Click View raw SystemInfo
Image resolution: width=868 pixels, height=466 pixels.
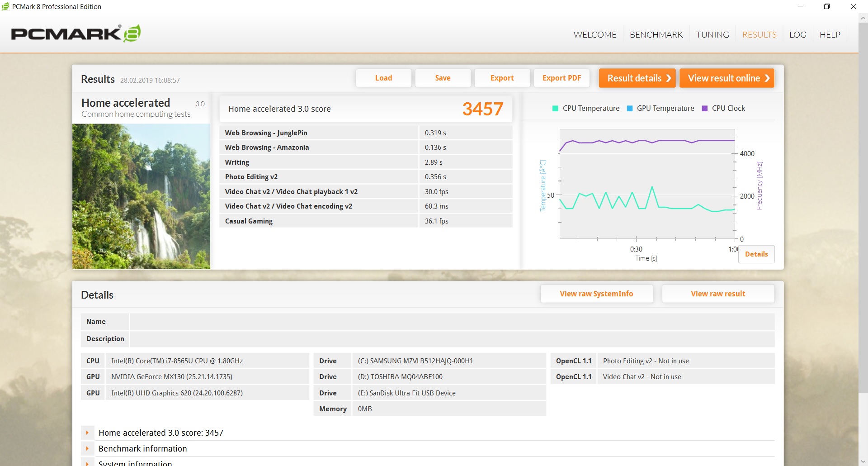[596, 294]
